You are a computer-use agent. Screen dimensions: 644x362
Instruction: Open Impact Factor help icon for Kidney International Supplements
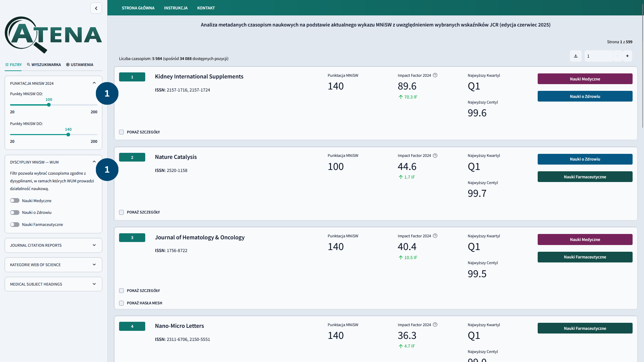[x=435, y=75]
